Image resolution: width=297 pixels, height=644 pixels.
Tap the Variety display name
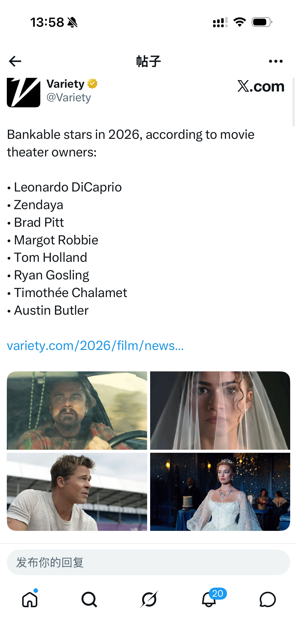pyautogui.click(x=65, y=84)
